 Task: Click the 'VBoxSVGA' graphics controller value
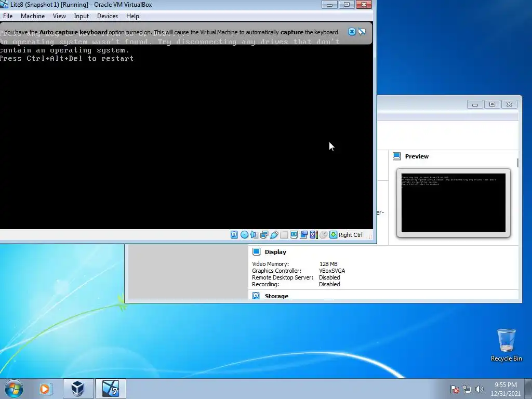[x=332, y=271]
